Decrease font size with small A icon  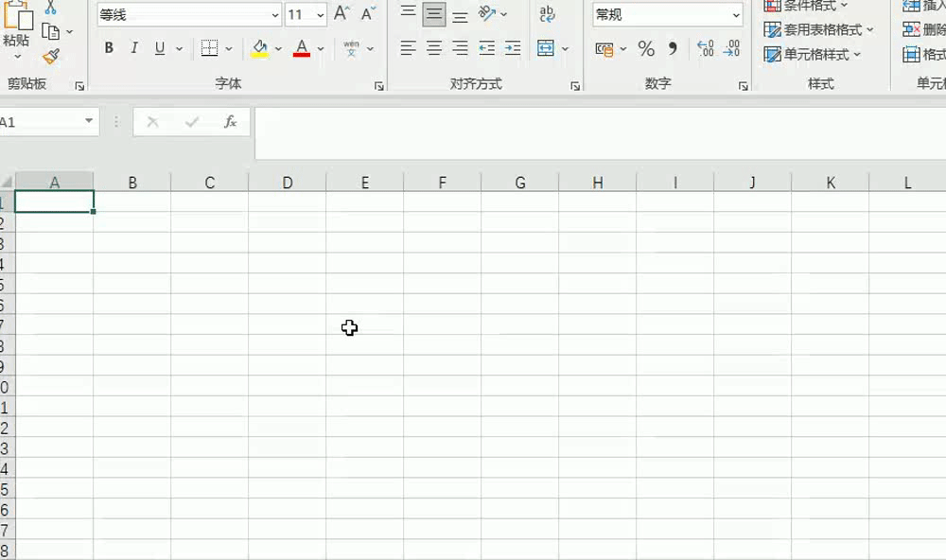click(x=367, y=13)
